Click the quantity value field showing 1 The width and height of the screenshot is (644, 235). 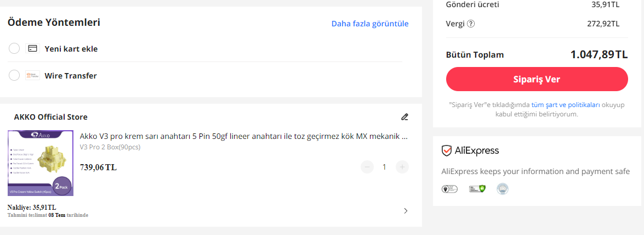click(x=384, y=167)
